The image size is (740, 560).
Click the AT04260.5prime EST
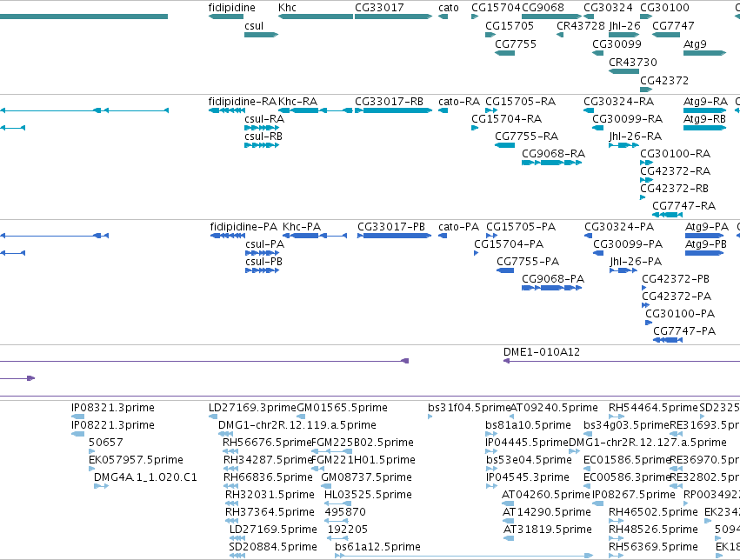click(x=509, y=503)
